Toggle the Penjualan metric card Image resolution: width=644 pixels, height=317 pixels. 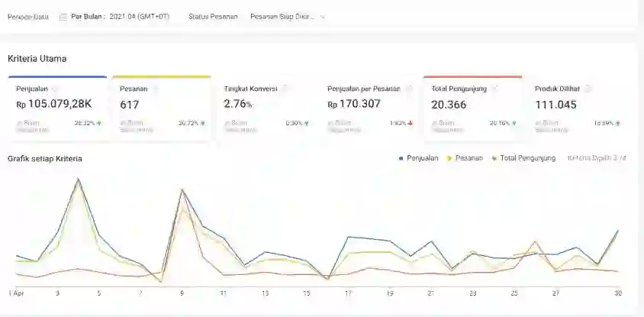point(57,108)
